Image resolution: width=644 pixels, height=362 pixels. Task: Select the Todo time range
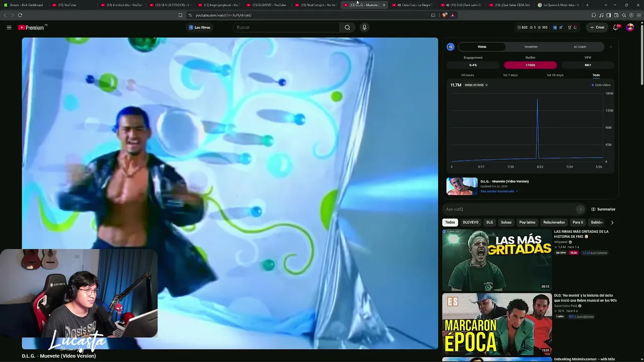tap(596, 75)
